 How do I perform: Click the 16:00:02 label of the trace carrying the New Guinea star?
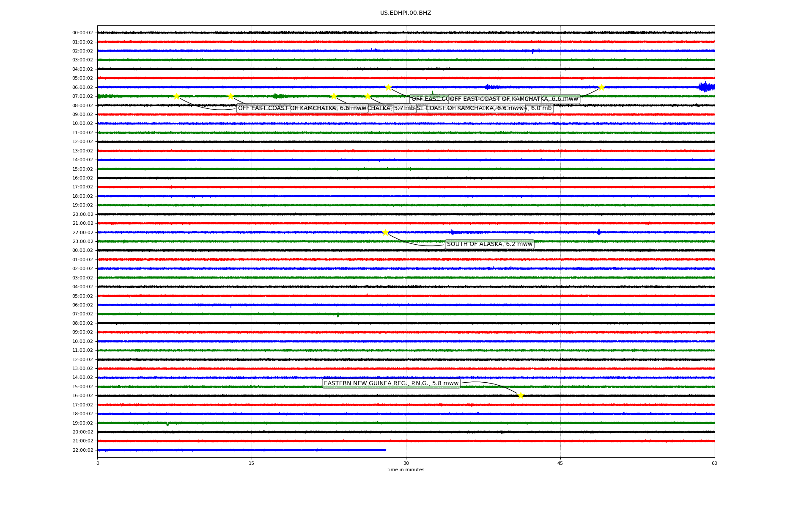click(x=82, y=396)
